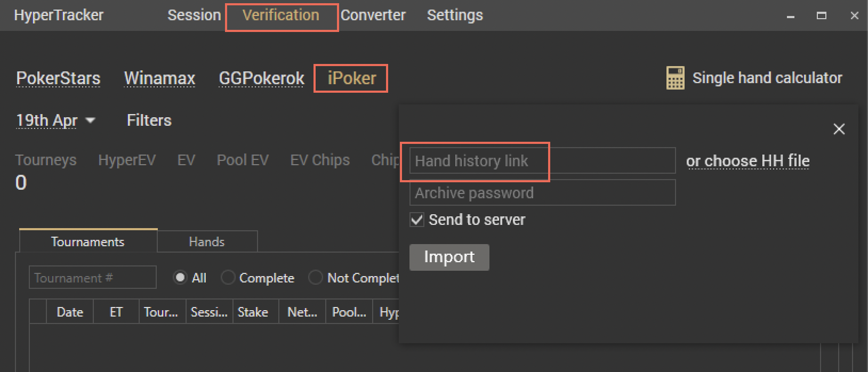Click the Tourneys stat label
This screenshot has height=372, width=868.
(x=46, y=160)
